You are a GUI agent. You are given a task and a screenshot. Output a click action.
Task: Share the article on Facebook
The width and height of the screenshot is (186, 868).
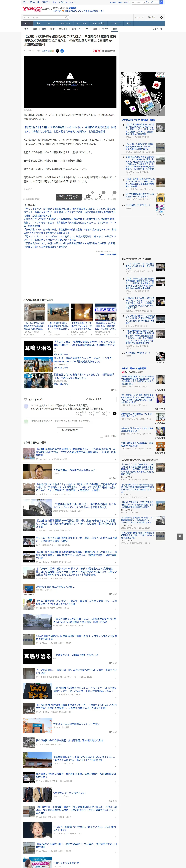62,51
